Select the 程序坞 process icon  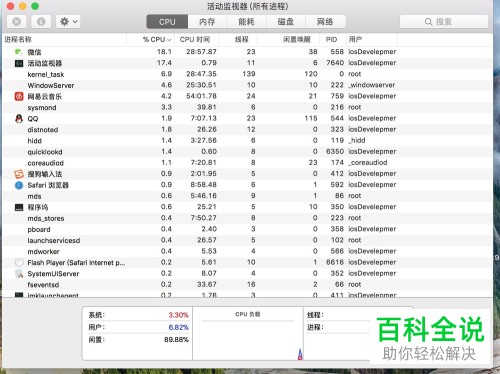(x=19, y=207)
